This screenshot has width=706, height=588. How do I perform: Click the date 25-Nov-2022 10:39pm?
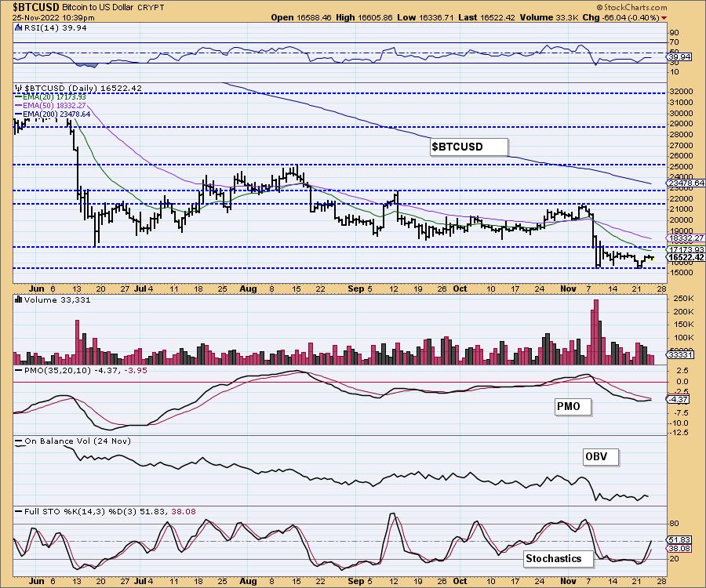pyautogui.click(x=53, y=18)
